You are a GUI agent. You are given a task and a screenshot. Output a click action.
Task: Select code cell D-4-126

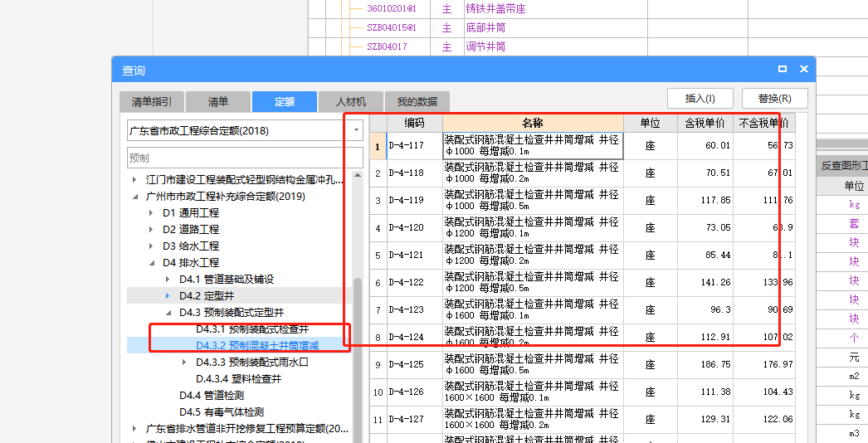click(414, 392)
